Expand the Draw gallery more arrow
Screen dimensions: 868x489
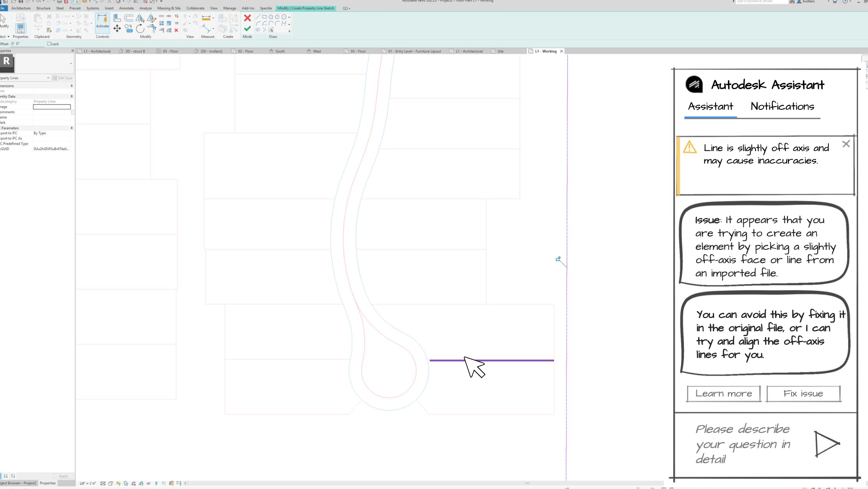coord(289,31)
